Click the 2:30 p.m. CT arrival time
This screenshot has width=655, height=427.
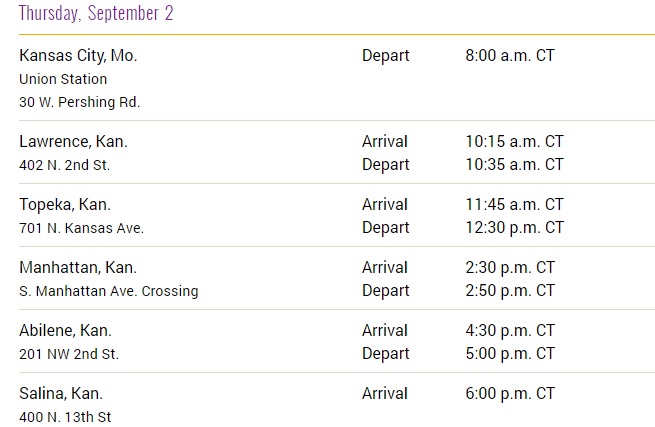pos(510,268)
